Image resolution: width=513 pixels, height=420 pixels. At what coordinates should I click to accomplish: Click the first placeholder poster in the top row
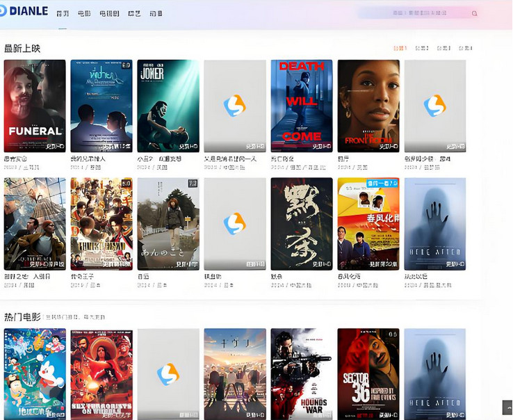234,106
